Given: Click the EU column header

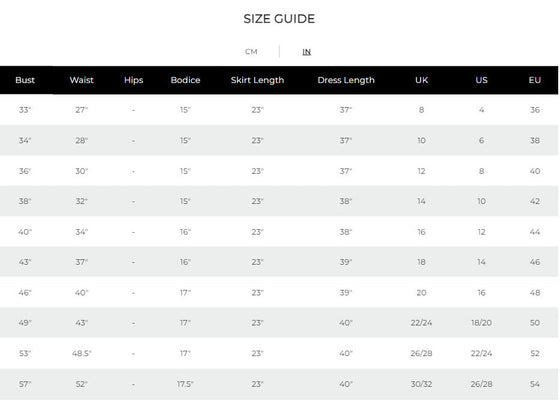Looking at the screenshot, I should (x=535, y=80).
